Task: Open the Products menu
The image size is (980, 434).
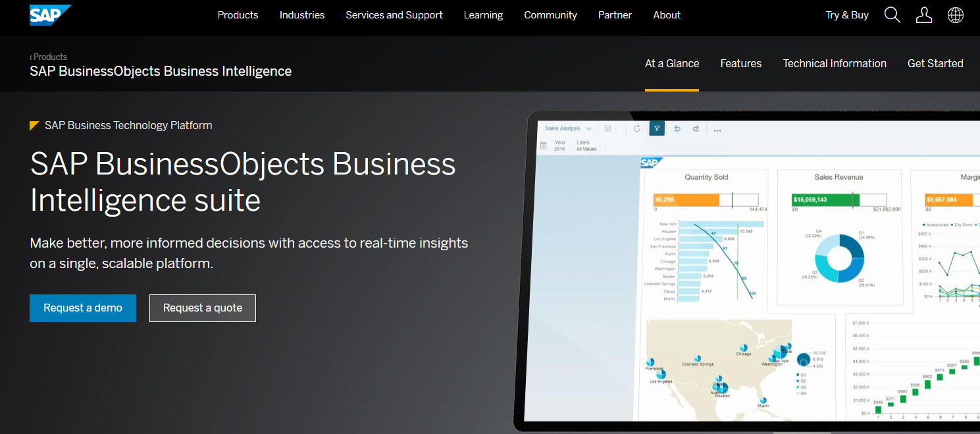Action: (238, 14)
